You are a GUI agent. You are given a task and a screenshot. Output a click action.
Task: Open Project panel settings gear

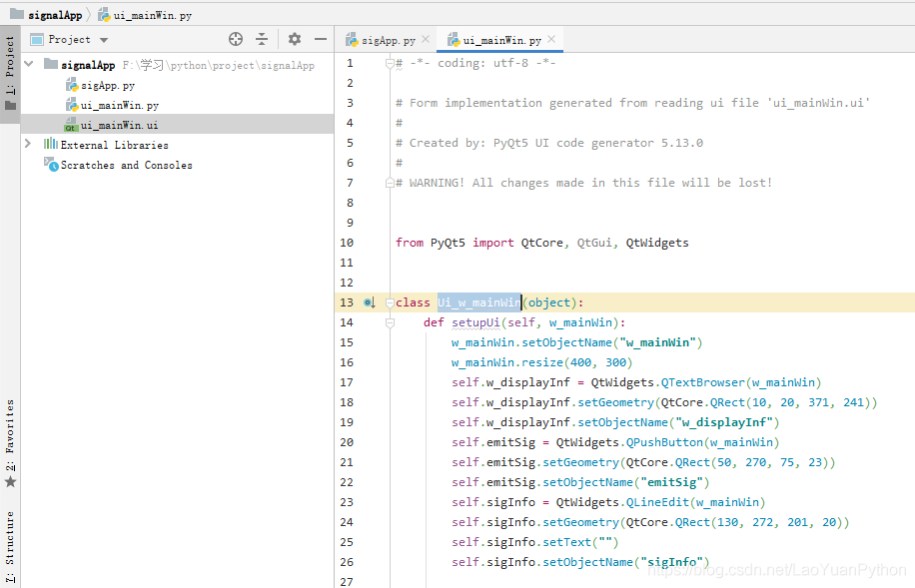tap(295, 39)
